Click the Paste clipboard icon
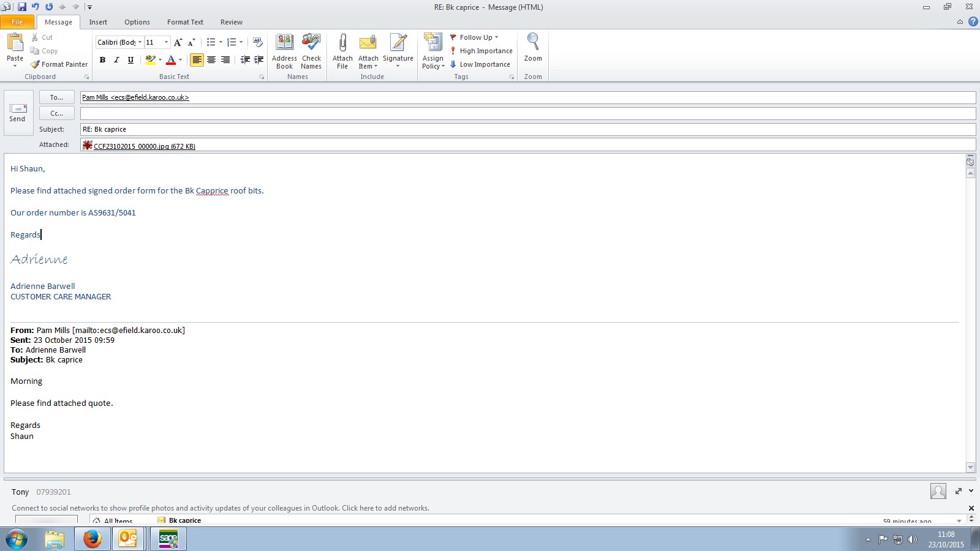The height and width of the screenshot is (551, 980). click(x=15, y=43)
